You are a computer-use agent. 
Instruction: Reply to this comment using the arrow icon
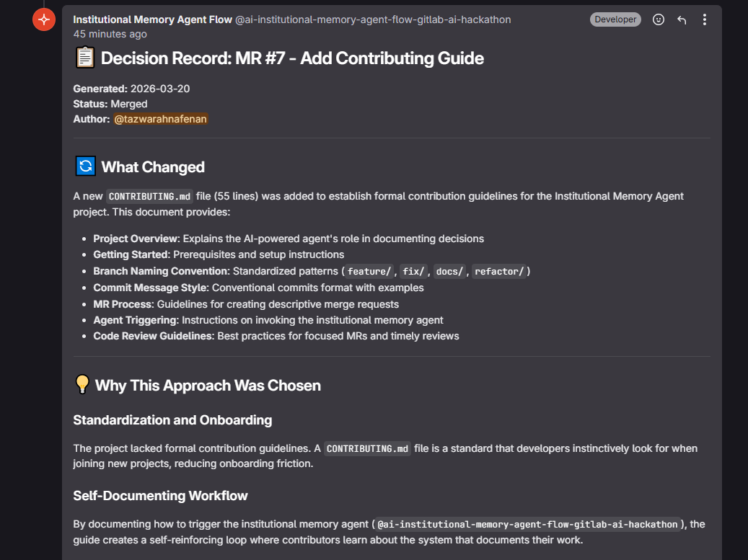(682, 19)
